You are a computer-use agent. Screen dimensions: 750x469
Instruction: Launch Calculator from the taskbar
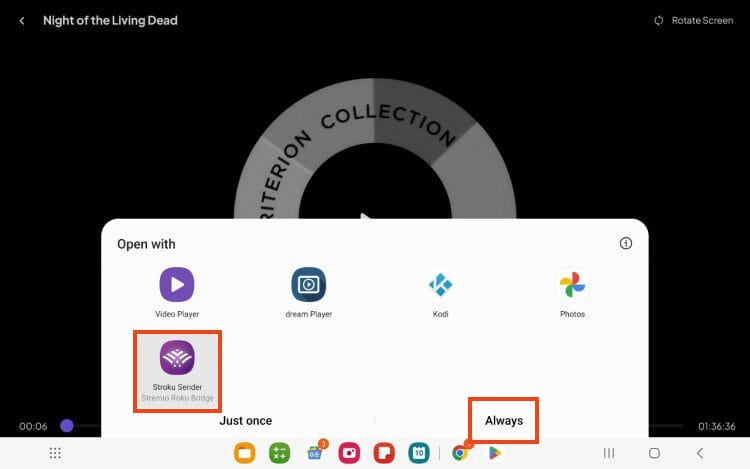tap(279, 453)
